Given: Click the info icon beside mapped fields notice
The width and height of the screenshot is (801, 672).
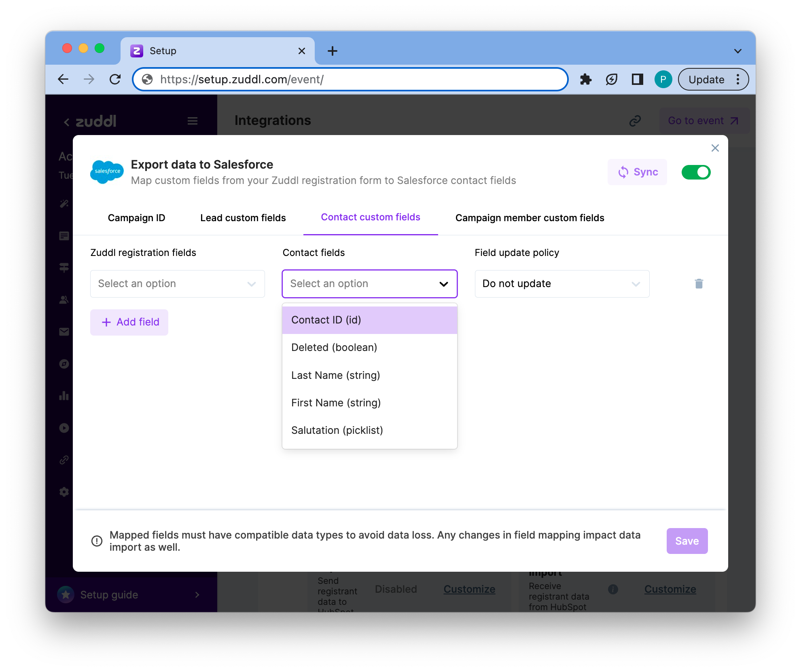Looking at the screenshot, I should 97,541.
